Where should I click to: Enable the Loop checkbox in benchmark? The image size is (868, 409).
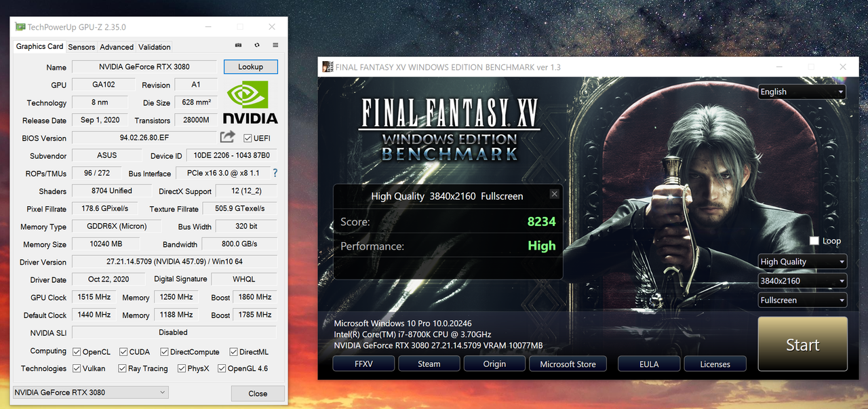tap(814, 241)
